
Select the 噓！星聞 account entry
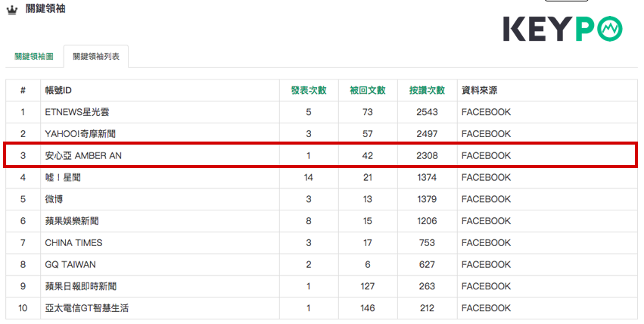click(x=62, y=177)
